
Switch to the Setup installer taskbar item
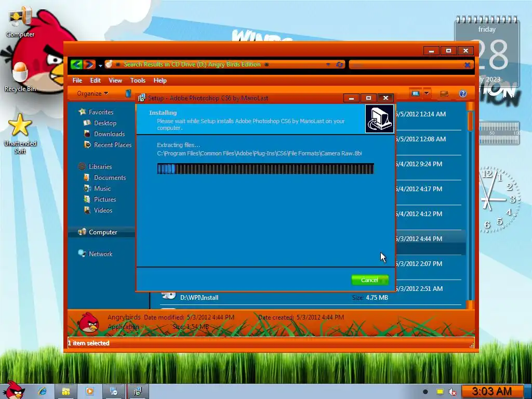[137, 392]
